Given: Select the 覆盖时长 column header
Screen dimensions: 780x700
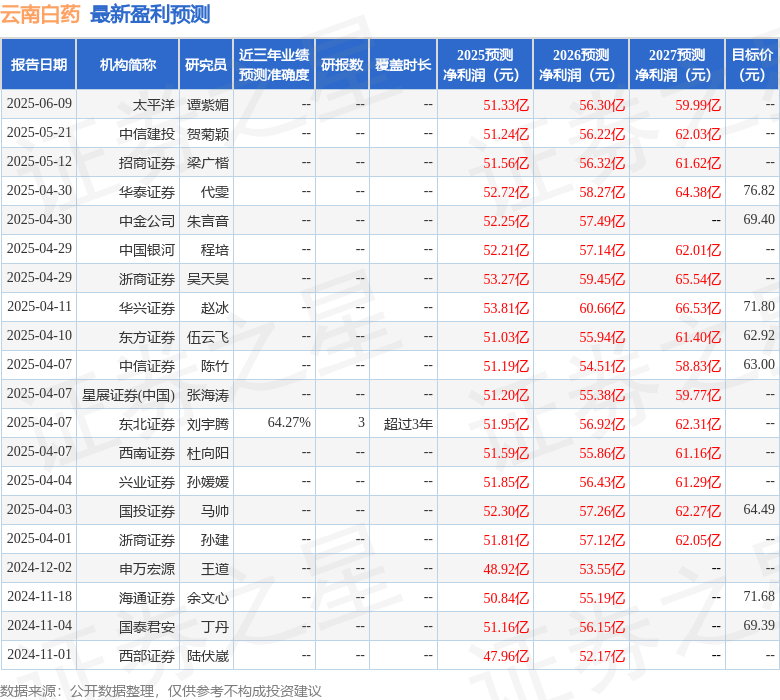Looking at the screenshot, I should click(x=403, y=65).
